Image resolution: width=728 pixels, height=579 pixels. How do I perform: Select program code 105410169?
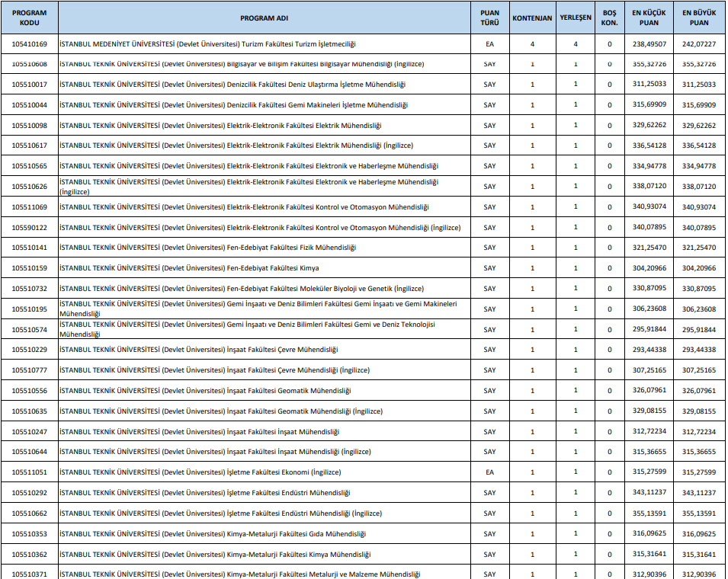tap(29, 44)
